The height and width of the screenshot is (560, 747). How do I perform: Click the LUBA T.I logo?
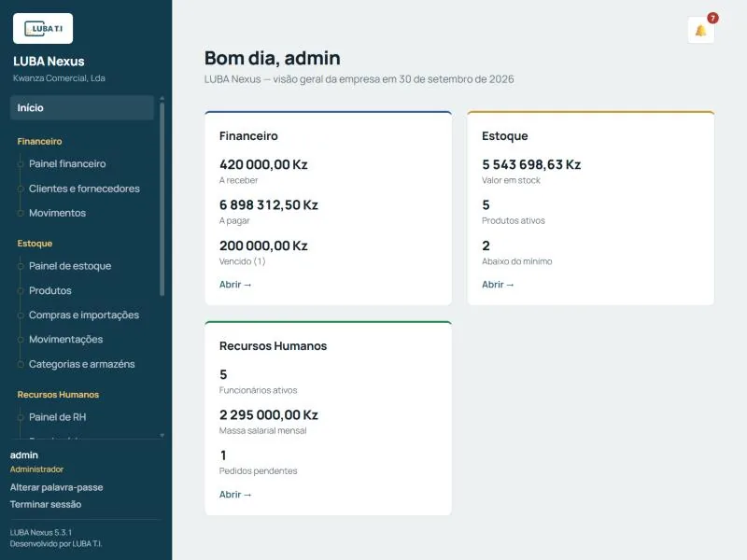[x=43, y=29]
